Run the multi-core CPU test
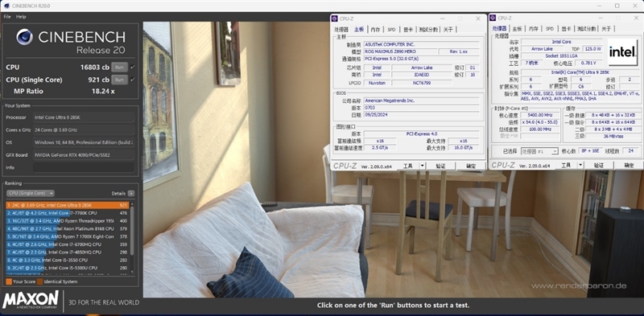 click(x=119, y=68)
